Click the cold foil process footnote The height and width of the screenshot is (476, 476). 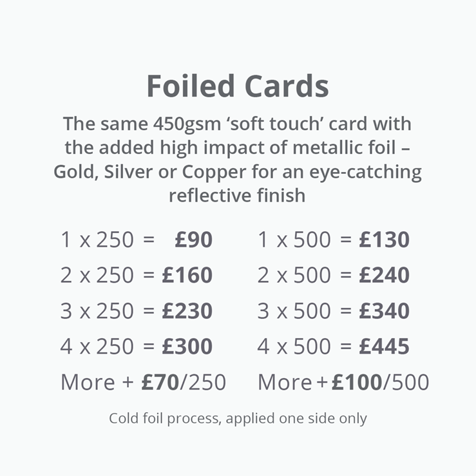click(x=238, y=419)
